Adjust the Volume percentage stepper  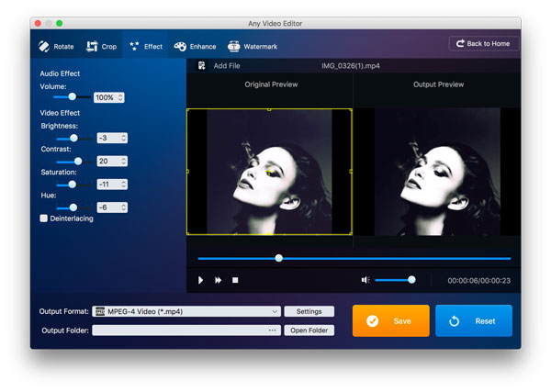(121, 97)
